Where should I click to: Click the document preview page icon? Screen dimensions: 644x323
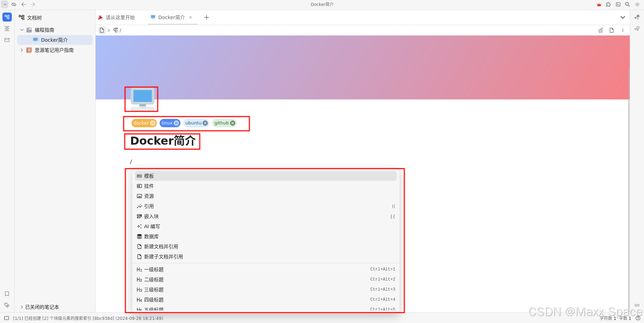(x=612, y=30)
